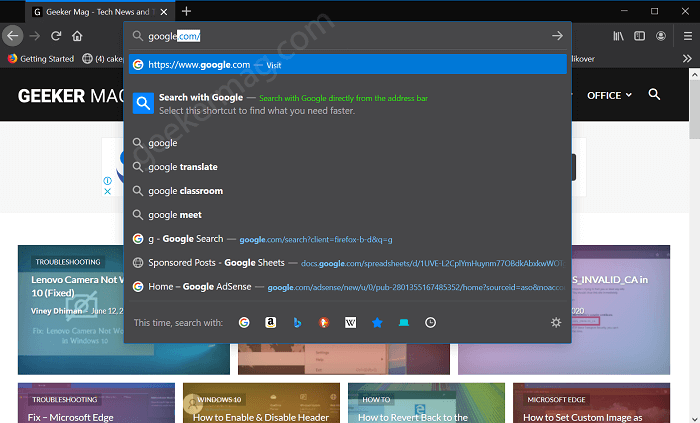
Task: Click the scrollbar up arrow
Action: click(694, 74)
